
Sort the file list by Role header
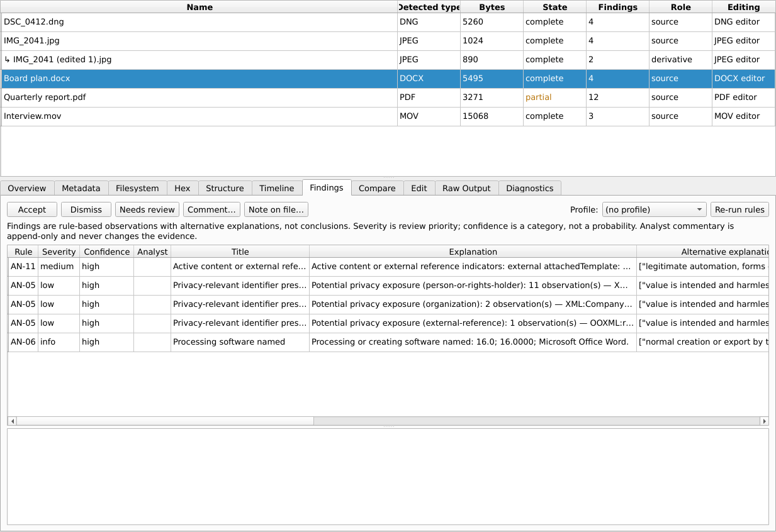coord(680,7)
